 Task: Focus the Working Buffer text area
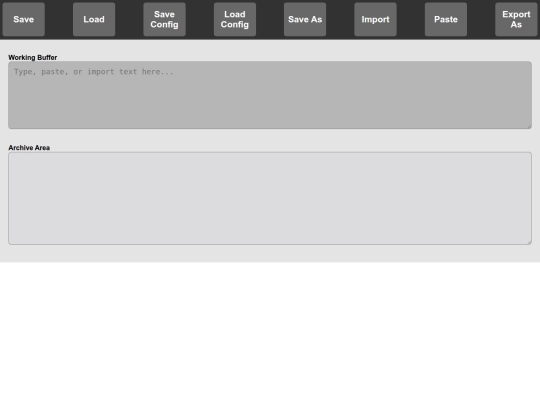tap(270, 95)
